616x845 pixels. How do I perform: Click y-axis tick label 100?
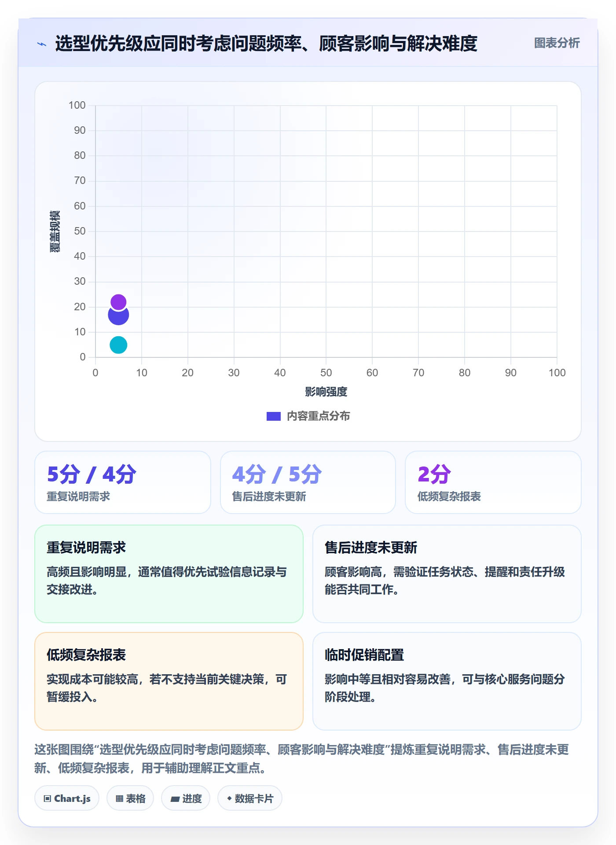(x=77, y=105)
